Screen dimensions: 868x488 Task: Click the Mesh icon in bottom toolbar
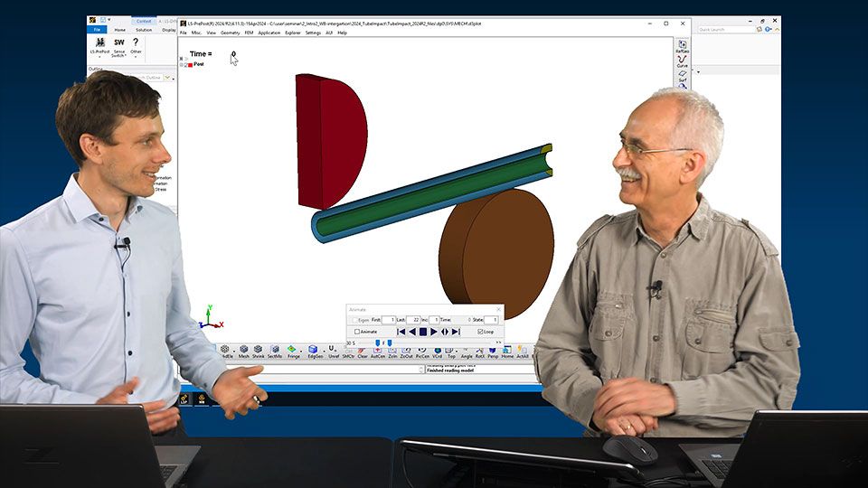[x=243, y=351]
